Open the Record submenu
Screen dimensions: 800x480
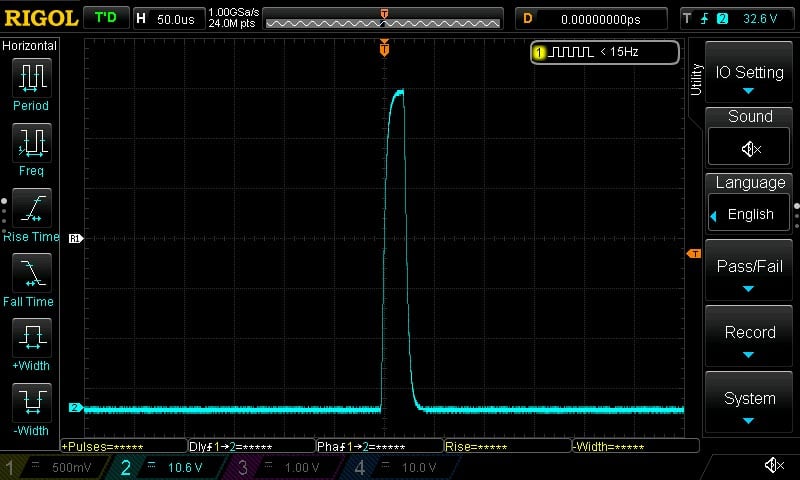748,336
